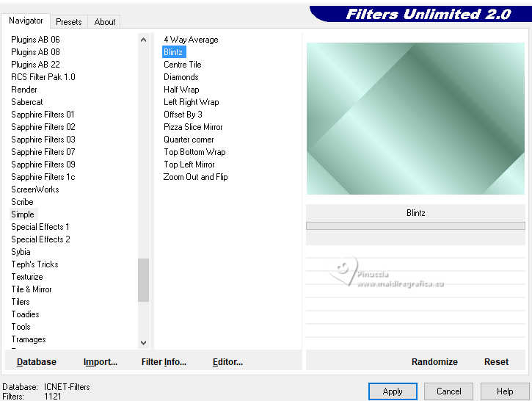Select the Tramages category
This screenshot has height=401, width=532.
(x=29, y=339)
